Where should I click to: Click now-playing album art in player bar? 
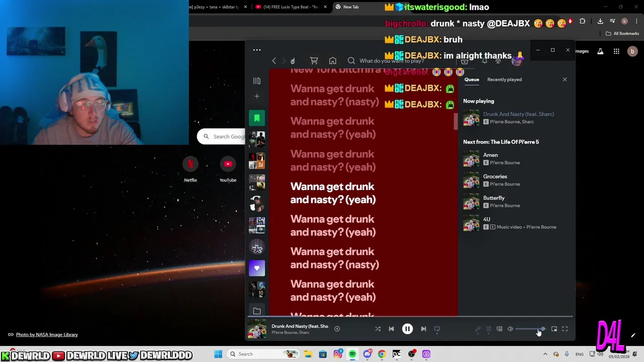pyautogui.click(x=257, y=329)
